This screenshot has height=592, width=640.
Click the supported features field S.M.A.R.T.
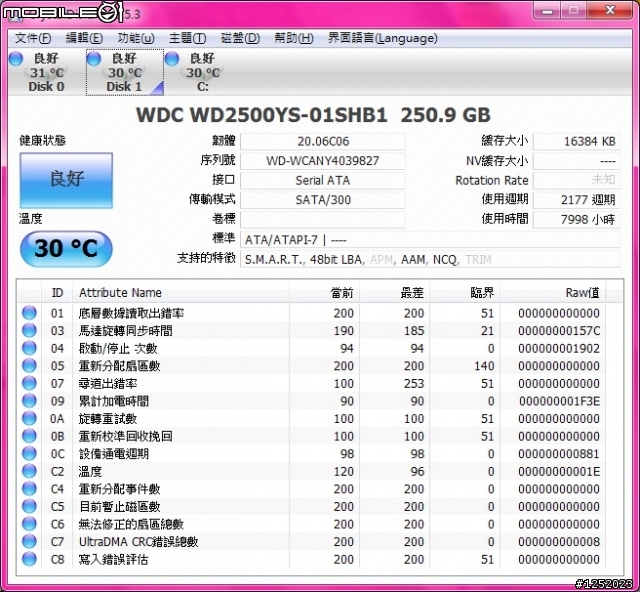tap(430, 259)
